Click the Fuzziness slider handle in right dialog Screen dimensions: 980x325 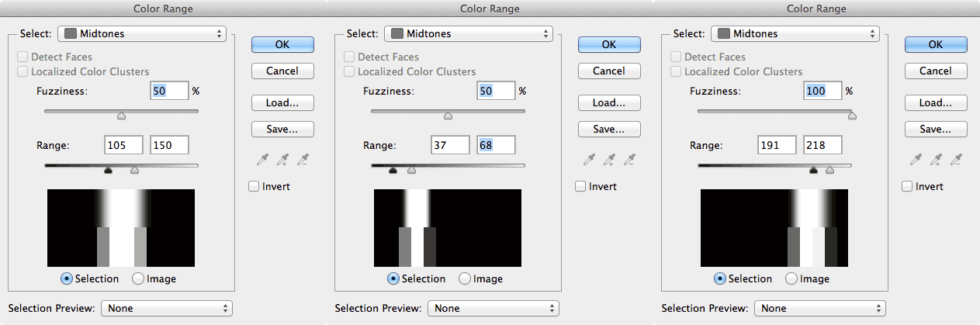[x=852, y=116]
